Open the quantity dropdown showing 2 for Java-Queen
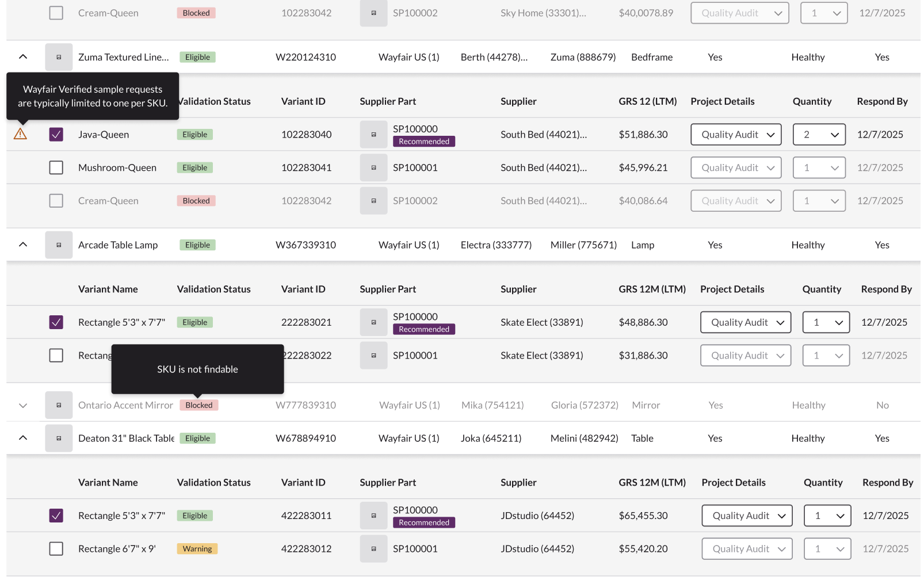 tap(819, 134)
